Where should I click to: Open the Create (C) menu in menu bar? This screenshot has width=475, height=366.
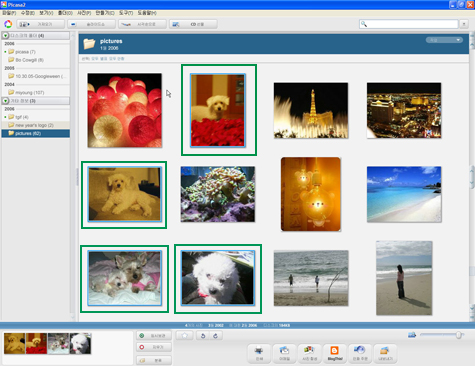pyautogui.click(x=105, y=13)
